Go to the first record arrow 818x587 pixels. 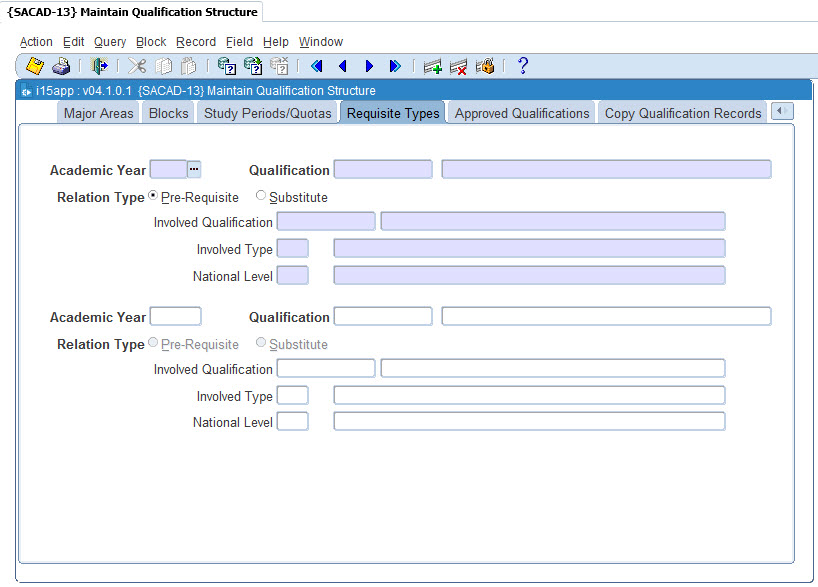(317, 66)
